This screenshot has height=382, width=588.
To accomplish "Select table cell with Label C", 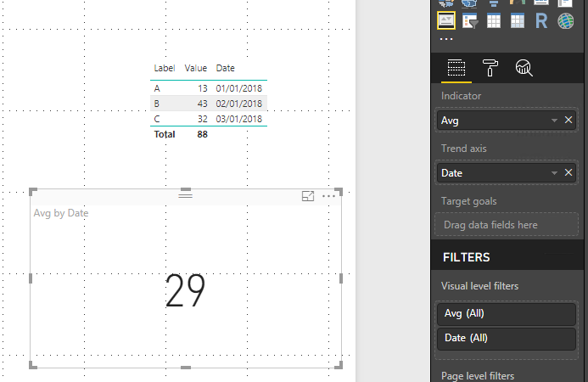I will 157,119.
